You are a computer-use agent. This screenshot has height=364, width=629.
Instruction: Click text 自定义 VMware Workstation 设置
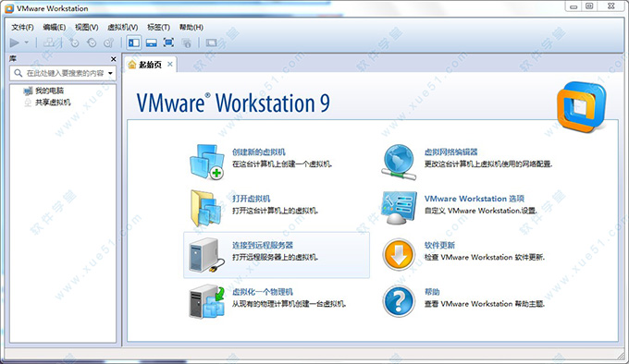tap(481, 211)
